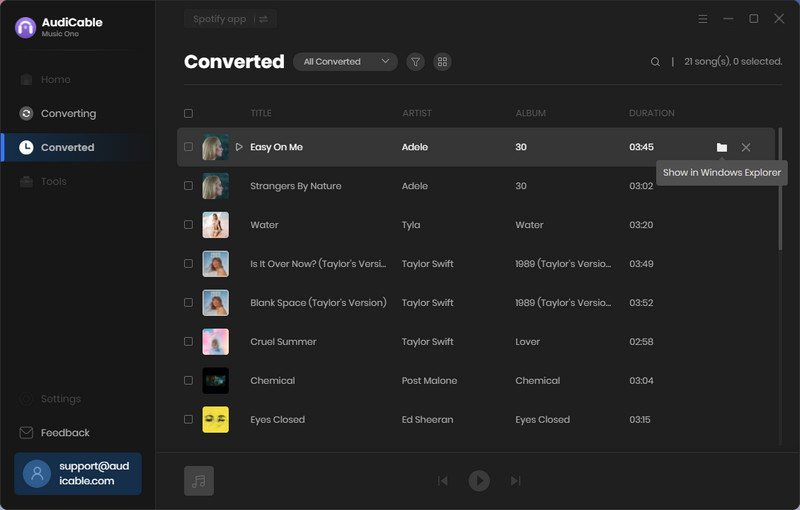Click the support@audicable.com account button
Viewport: 800px width, 510px height.
tap(78, 474)
